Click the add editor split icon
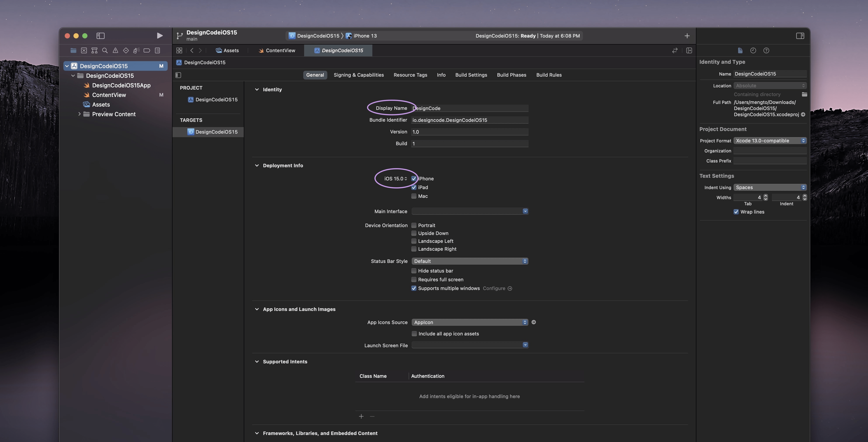Image resolution: width=868 pixels, height=442 pixels. click(x=689, y=50)
